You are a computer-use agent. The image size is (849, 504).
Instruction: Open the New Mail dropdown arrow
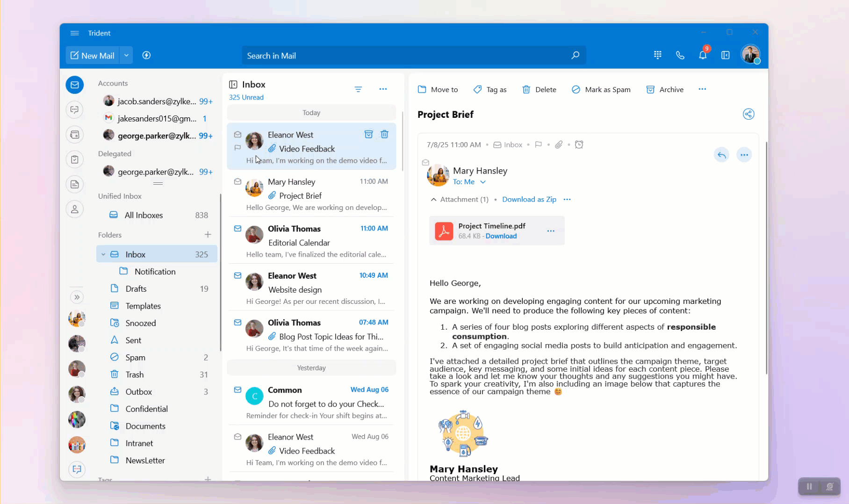point(126,55)
